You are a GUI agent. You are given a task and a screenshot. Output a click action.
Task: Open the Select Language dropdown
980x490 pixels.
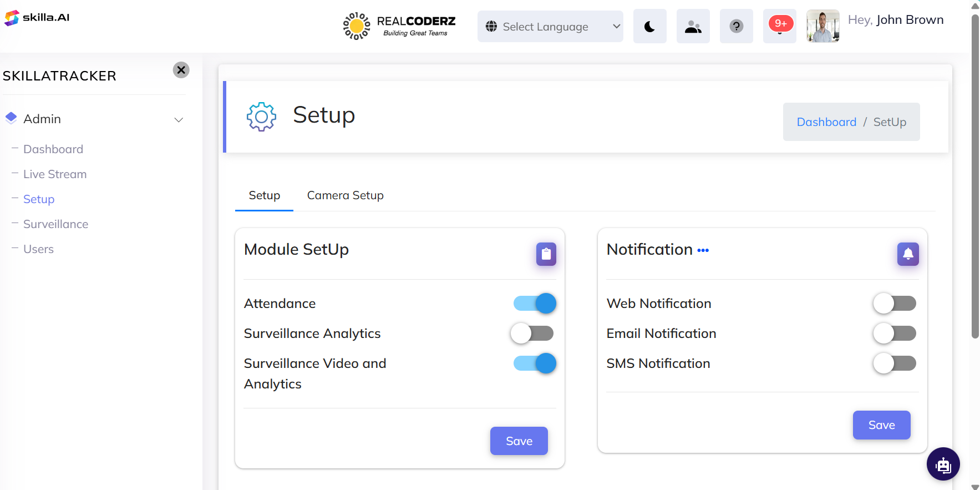pos(550,27)
